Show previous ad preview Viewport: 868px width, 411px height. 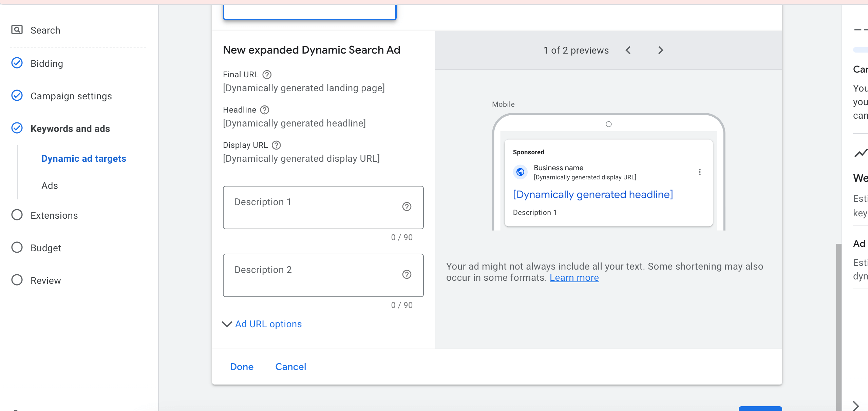tap(628, 50)
